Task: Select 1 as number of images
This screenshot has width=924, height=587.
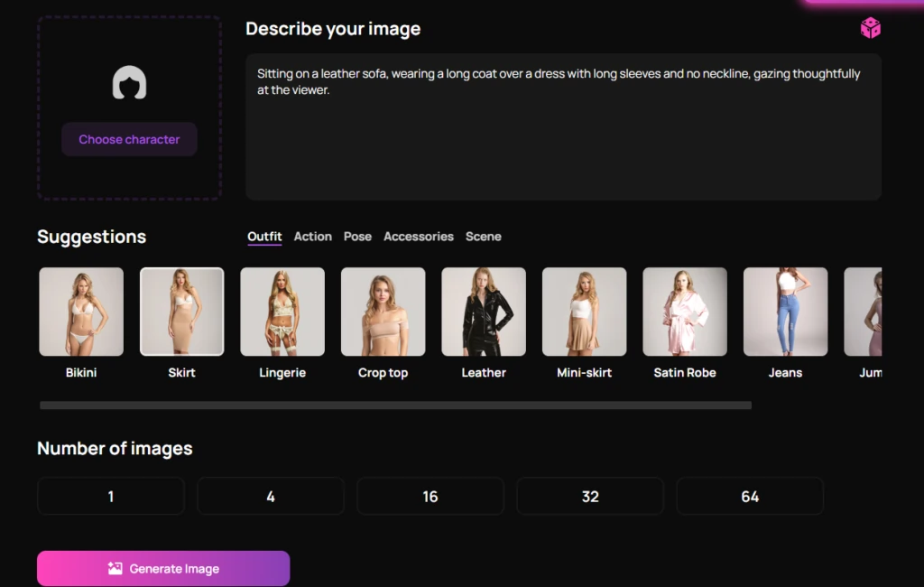Action: pos(111,497)
